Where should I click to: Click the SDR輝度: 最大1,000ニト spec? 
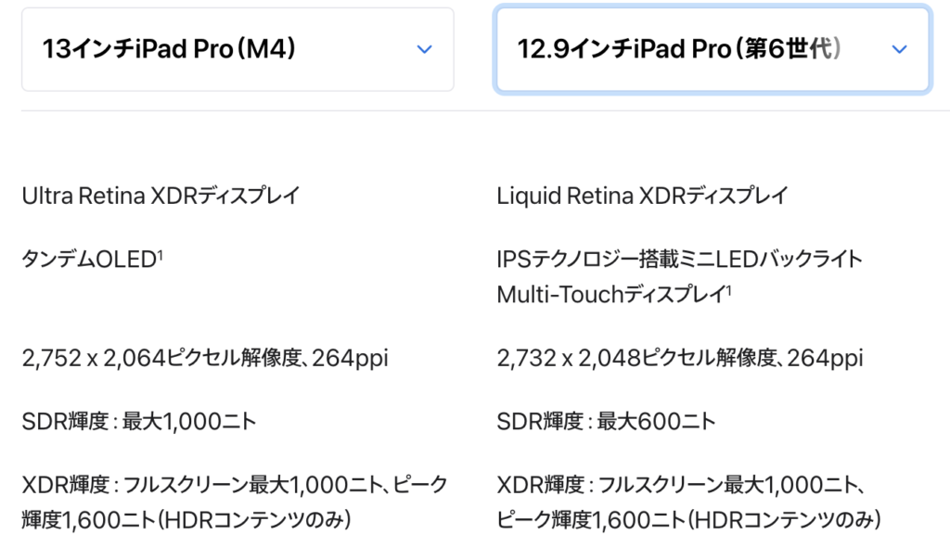click(x=138, y=421)
